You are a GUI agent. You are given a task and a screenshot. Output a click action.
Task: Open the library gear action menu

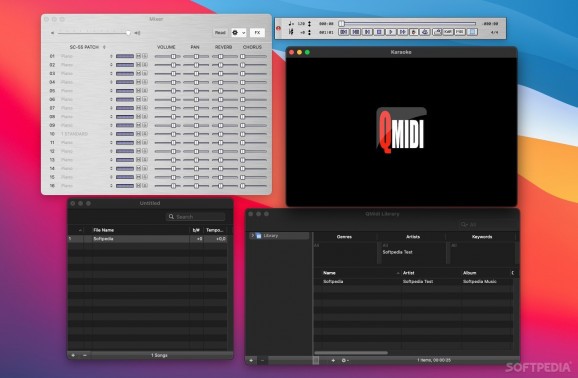click(345, 360)
